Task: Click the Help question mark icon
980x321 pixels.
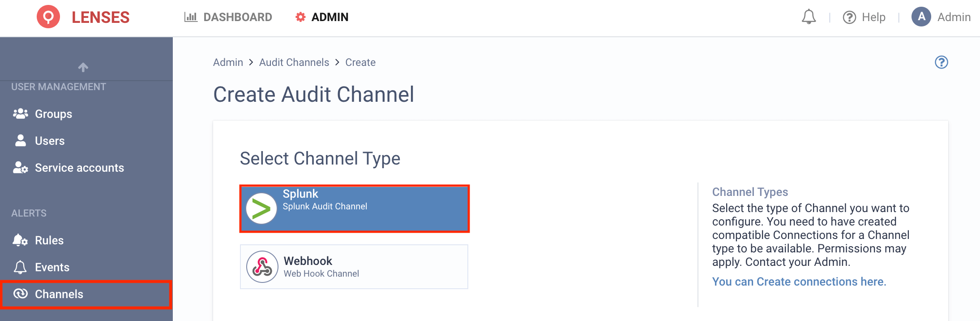Action: 849,17
